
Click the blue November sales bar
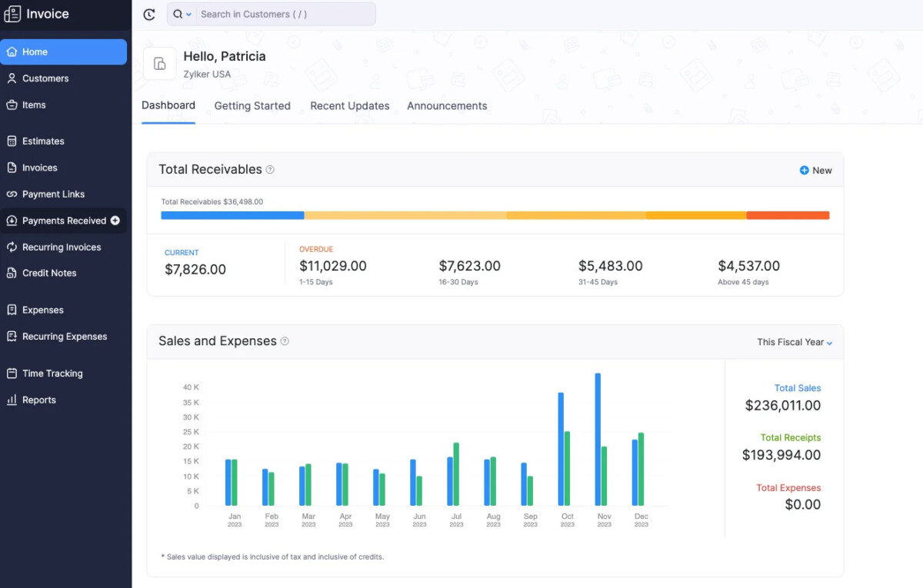pyautogui.click(x=598, y=440)
